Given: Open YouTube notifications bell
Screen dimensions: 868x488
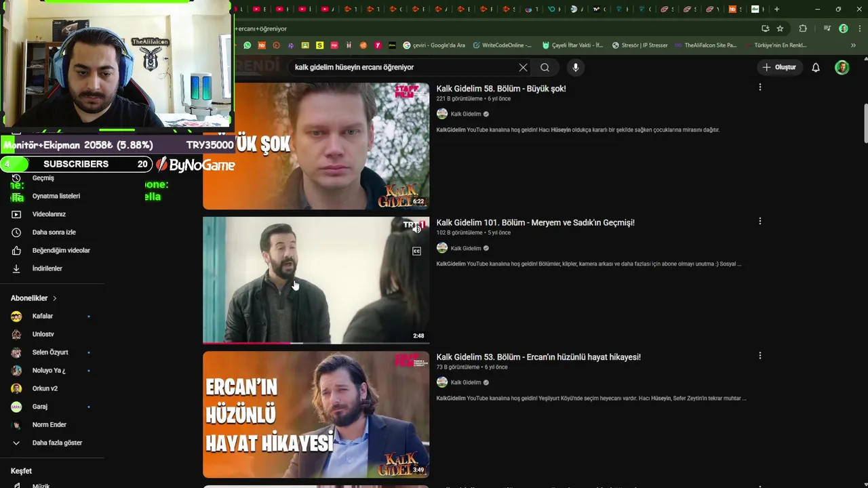Looking at the screenshot, I should (x=816, y=67).
